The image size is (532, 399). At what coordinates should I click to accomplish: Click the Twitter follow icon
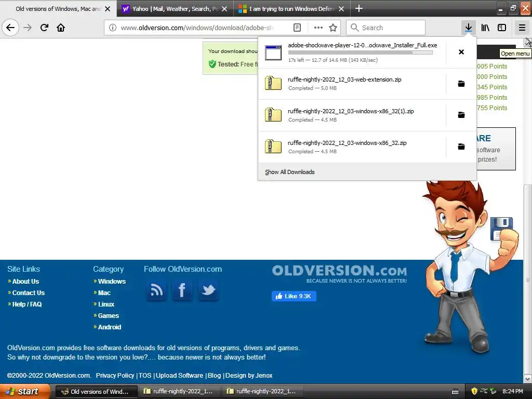208,290
